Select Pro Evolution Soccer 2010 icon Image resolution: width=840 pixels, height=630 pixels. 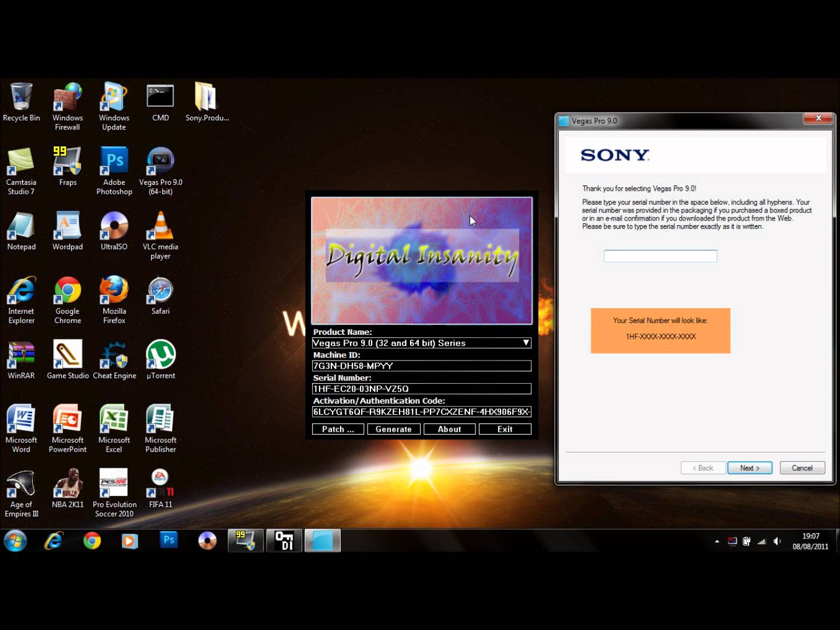tap(114, 494)
